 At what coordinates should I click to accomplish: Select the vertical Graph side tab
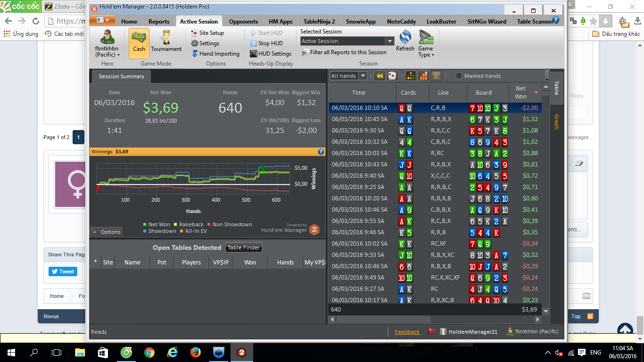(556, 122)
